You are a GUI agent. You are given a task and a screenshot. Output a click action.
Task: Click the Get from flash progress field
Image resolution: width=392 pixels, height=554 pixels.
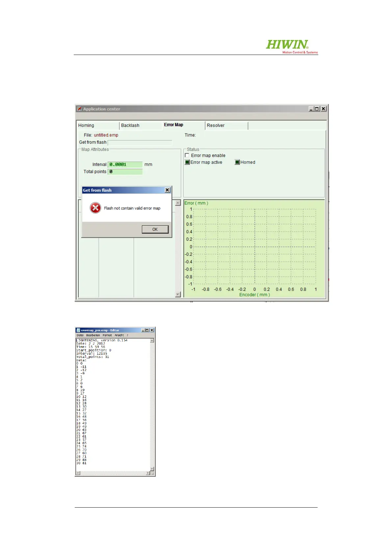point(140,142)
